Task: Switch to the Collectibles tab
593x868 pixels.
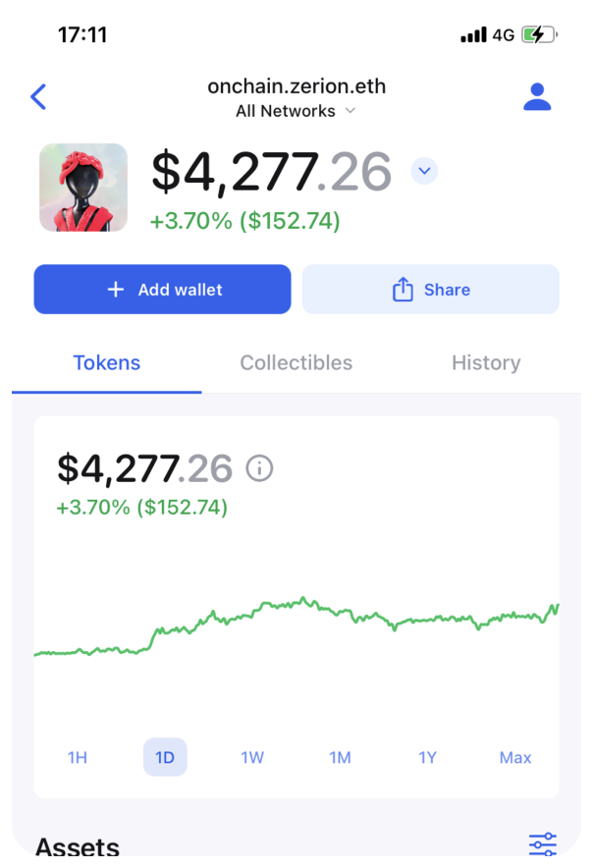Action: point(296,362)
